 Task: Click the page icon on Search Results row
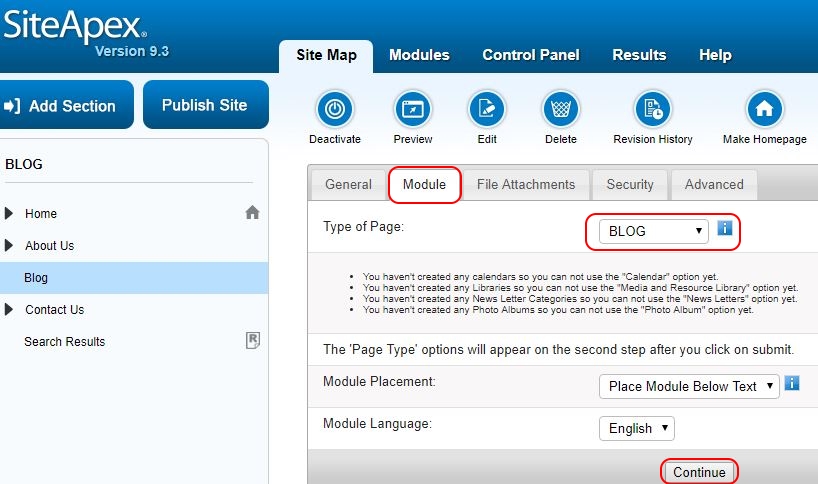253,341
